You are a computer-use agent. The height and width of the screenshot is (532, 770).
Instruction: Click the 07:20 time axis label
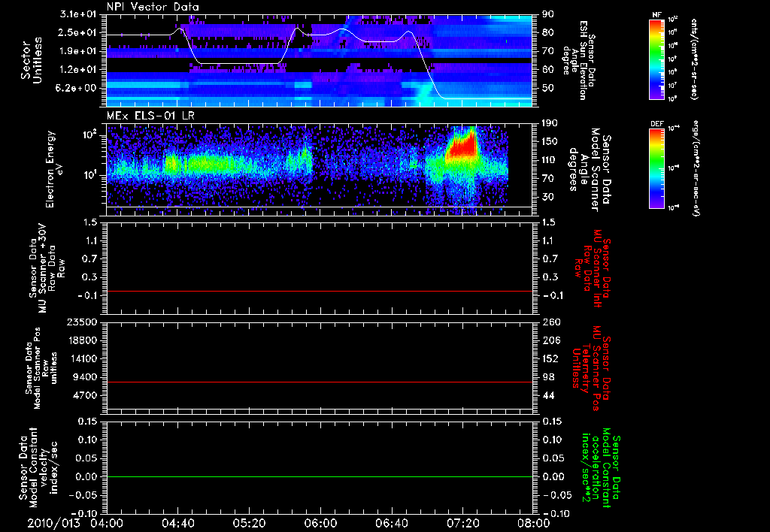click(x=462, y=523)
